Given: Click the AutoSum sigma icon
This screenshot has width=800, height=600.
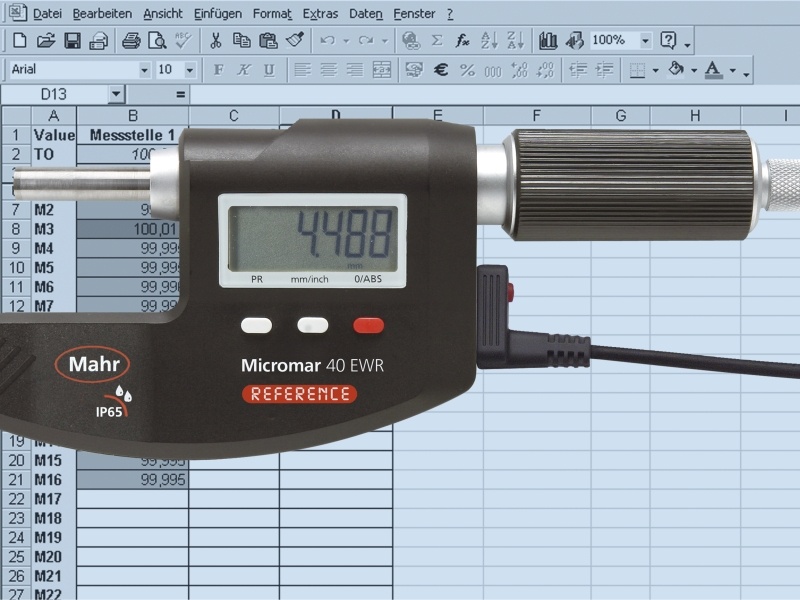Looking at the screenshot, I should pyautogui.click(x=437, y=40).
